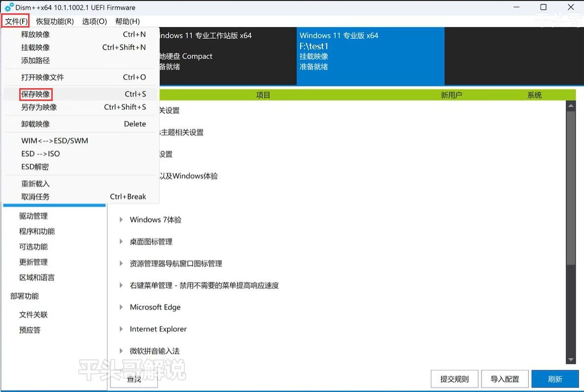Expand the Microsoft Edge settings group

121,307
